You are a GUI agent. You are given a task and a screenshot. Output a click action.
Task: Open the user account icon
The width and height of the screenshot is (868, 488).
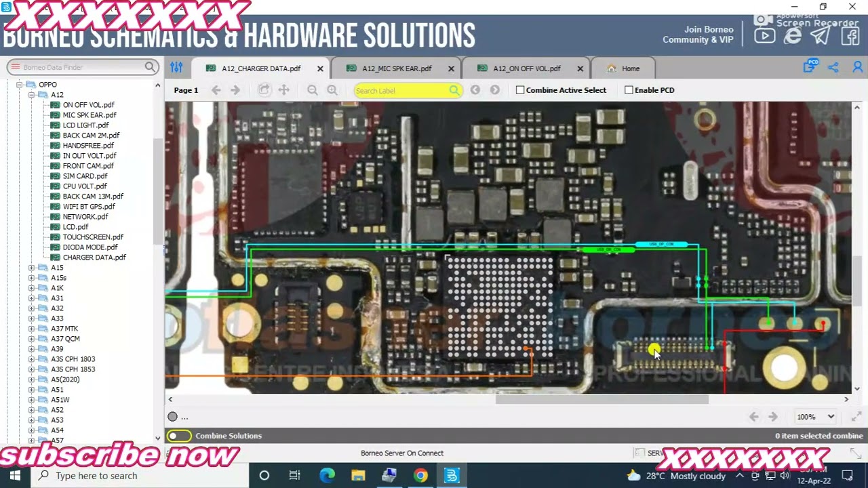(x=858, y=67)
